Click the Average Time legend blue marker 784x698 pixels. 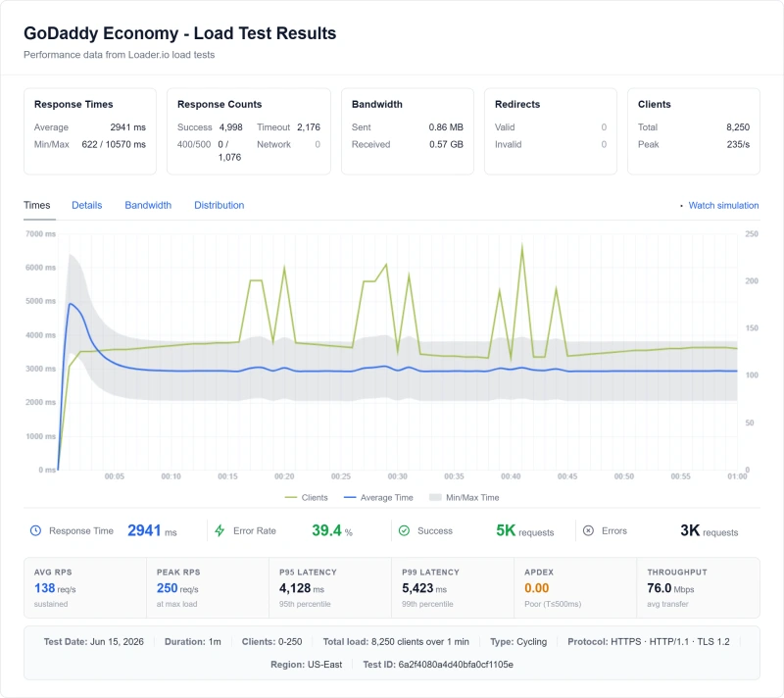tap(350, 497)
